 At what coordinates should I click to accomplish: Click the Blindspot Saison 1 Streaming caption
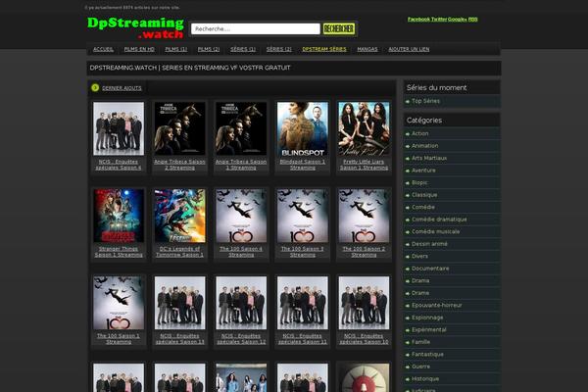click(x=303, y=165)
